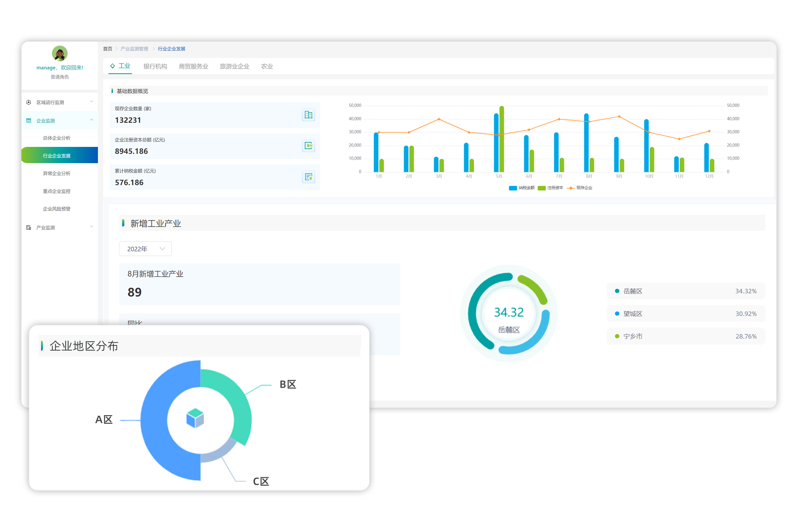Click 产业监测管理 breadcrumb link
The image size is (798, 532).
click(x=134, y=49)
